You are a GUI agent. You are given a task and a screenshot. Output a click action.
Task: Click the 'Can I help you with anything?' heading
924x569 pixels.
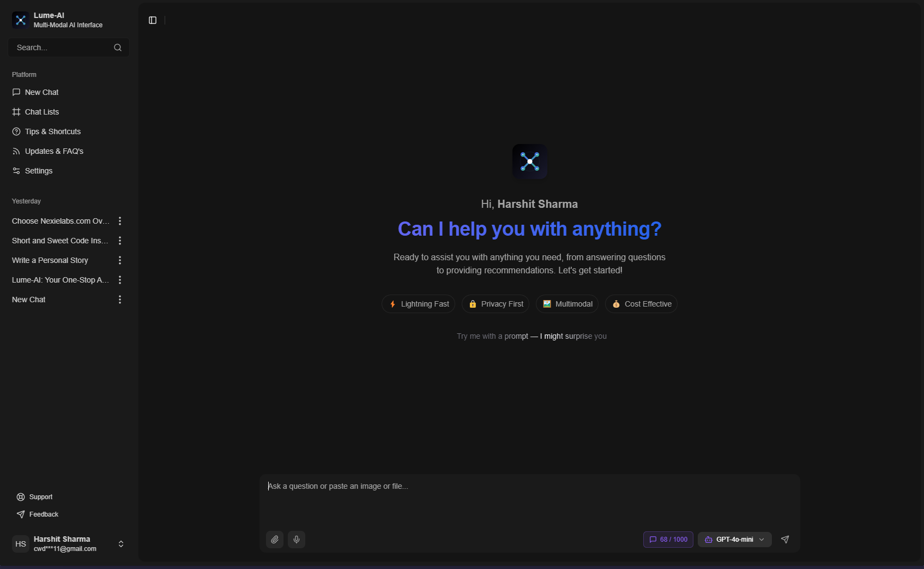coord(530,229)
